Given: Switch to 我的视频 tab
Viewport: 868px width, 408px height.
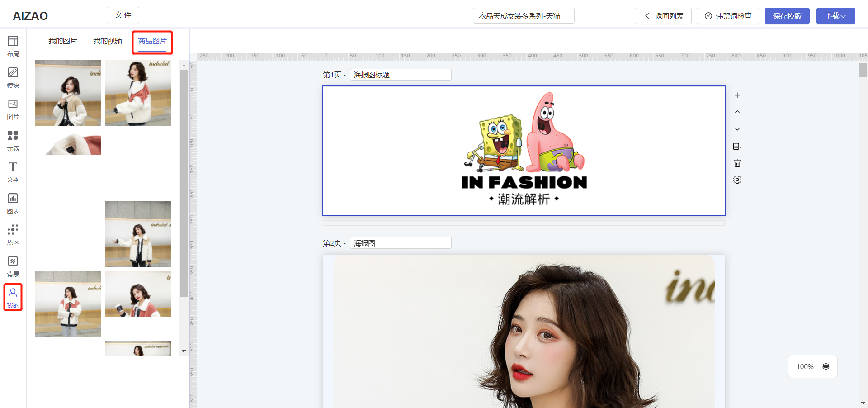Looking at the screenshot, I should coord(108,41).
